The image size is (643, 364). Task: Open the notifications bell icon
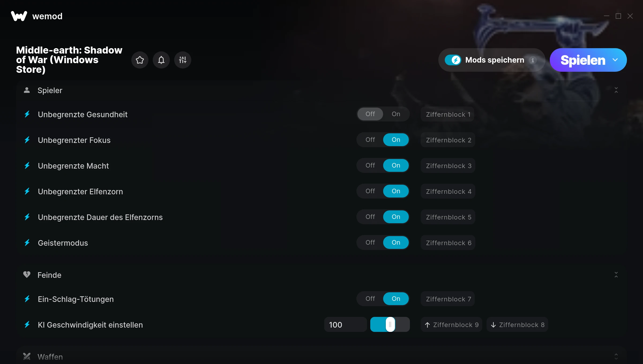[x=161, y=60]
